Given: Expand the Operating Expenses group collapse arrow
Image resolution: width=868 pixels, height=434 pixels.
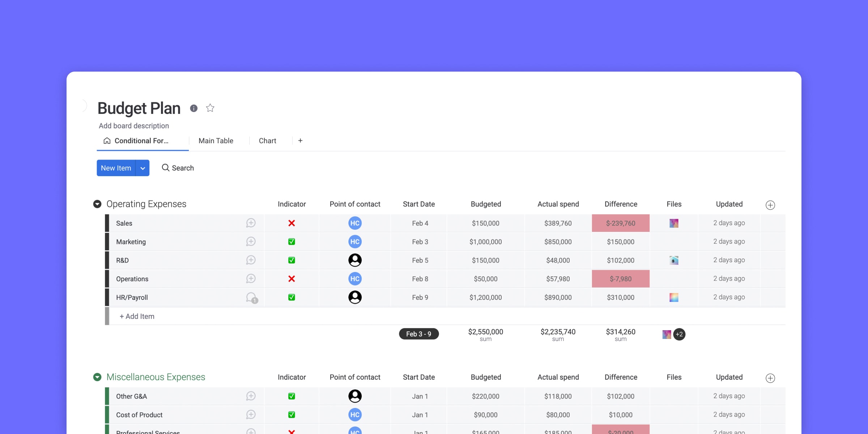Looking at the screenshot, I should (97, 204).
